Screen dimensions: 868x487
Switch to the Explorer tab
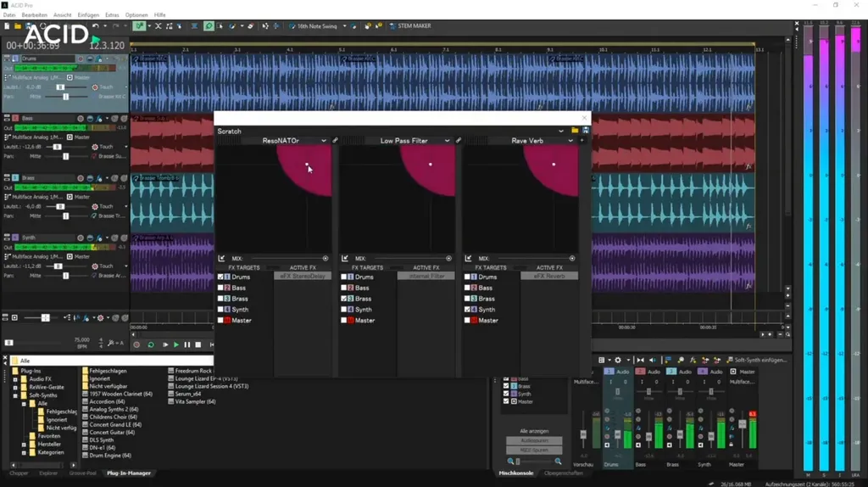[48, 473]
